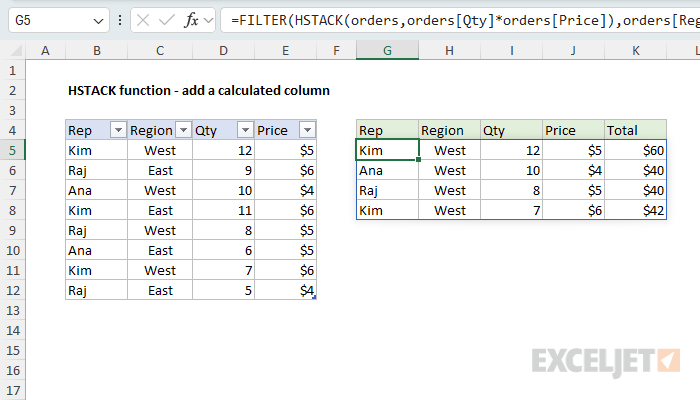The width and height of the screenshot is (700, 400).
Task: Select row 17 header
Action: tap(12, 390)
